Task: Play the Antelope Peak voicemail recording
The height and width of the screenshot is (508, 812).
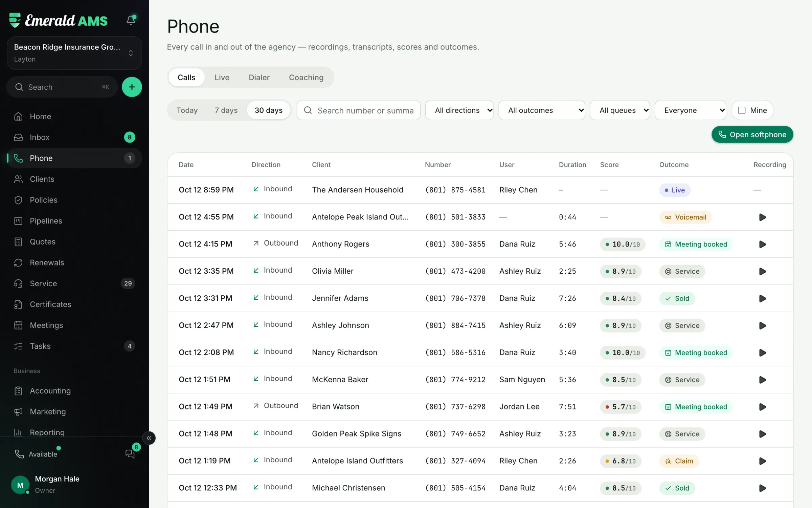Action: click(x=762, y=217)
